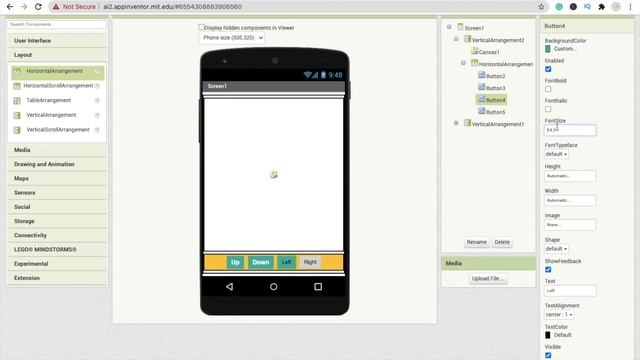Open help for VerticalArrangement in the palette
Screen dimensions: 640x360
click(x=97, y=115)
